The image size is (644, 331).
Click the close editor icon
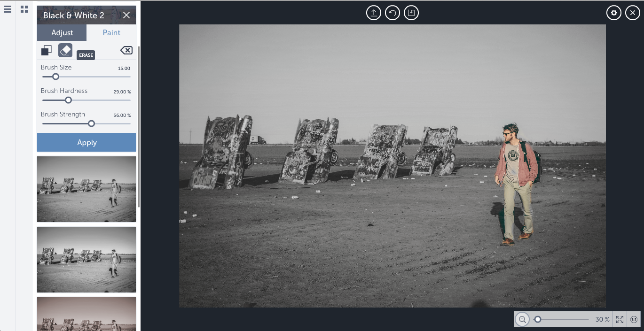pyautogui.click(x=633, y=13)
